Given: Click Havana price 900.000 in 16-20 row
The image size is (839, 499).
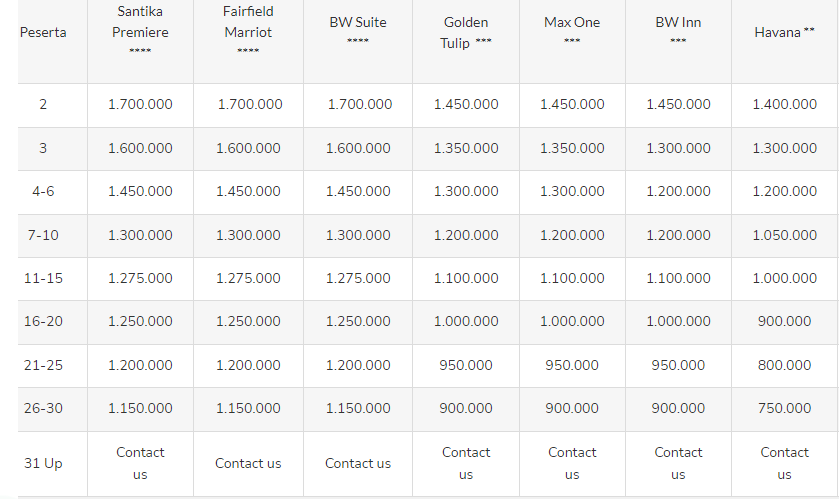Looking at the screenshot, I should (x=784, y=321).
